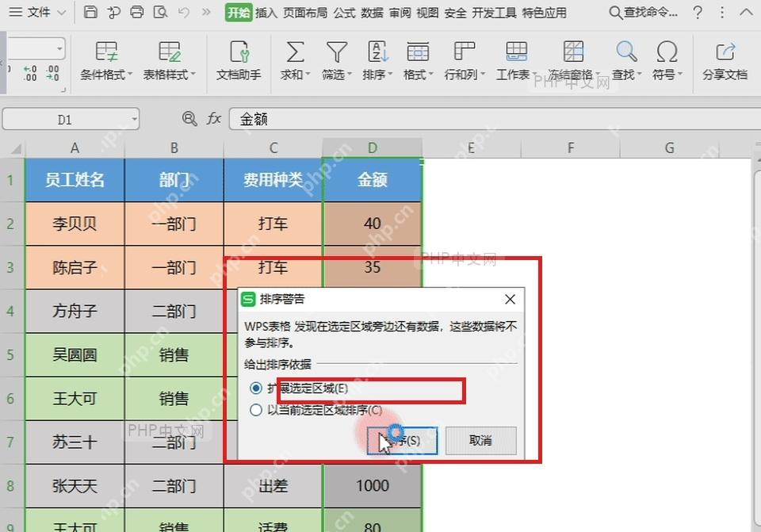Click the fx insert function icon

[x=214, y=118]
